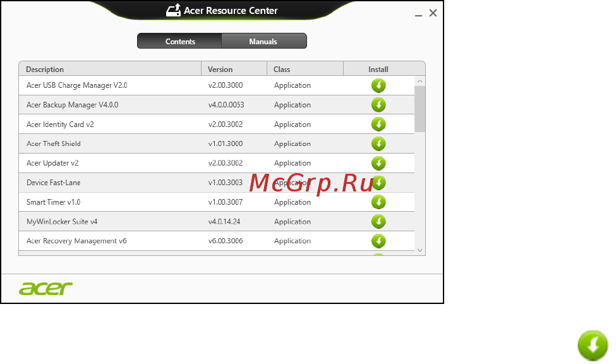Click the list scrollbar thumb
The height and width of the screenshot is (364, 616).
420,109
